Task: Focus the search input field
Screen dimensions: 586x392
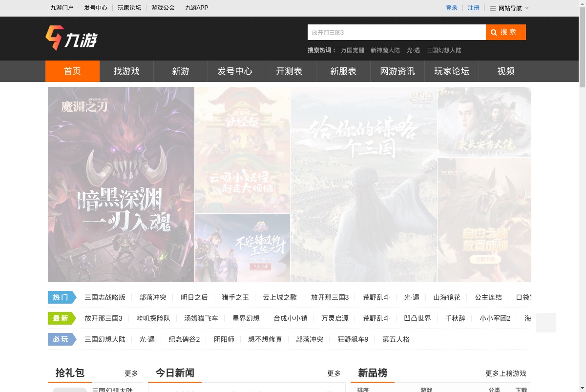Action: coord(397,32)
